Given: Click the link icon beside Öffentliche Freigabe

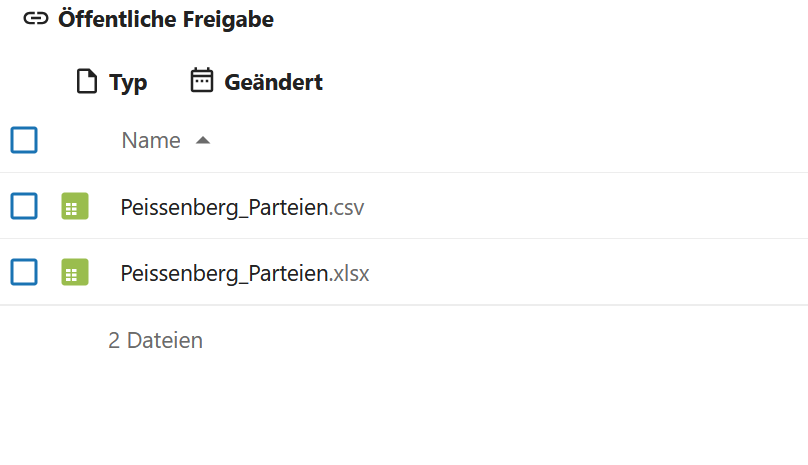Looking at the screenshot, I should (36, 19).
